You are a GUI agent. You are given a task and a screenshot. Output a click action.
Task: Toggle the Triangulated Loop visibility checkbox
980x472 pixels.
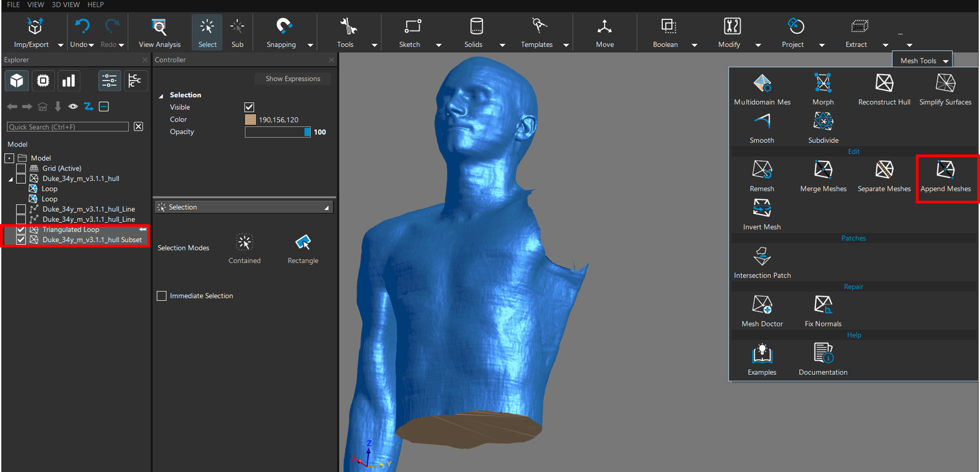point(21,230)
